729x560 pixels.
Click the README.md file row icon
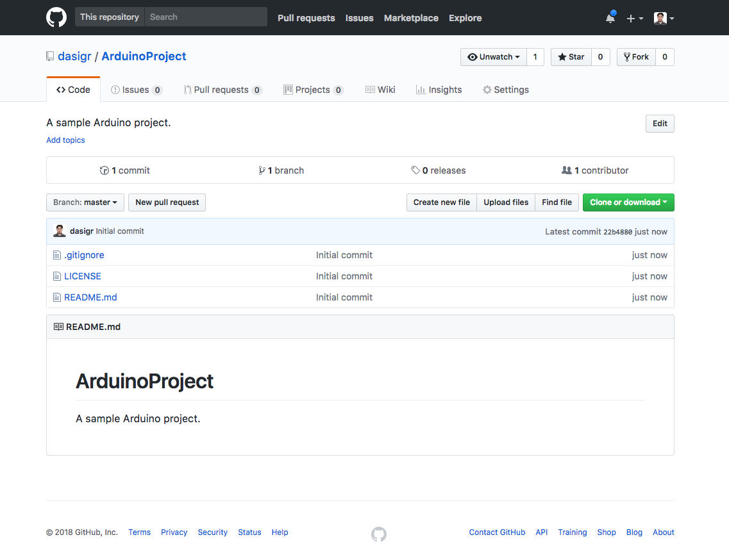coord(56,297)
